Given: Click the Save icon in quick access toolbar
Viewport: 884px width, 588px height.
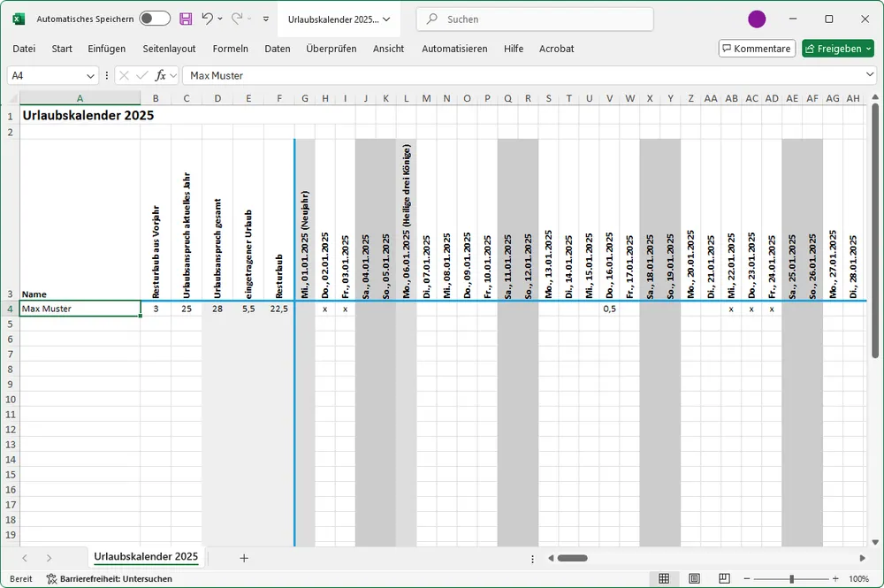Looking at the screenshot, I should (x=186, y=18).
